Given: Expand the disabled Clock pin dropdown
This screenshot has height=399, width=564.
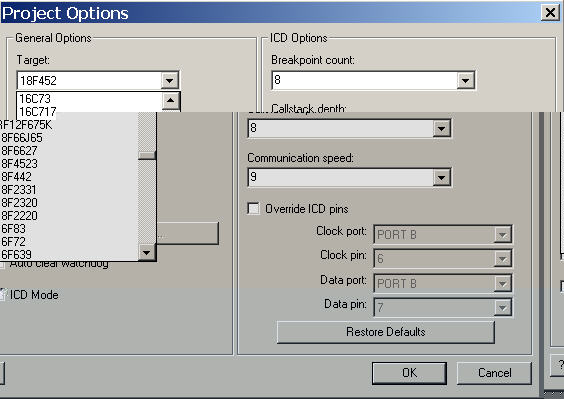Looking at the screenshot, I should (502, 259).
